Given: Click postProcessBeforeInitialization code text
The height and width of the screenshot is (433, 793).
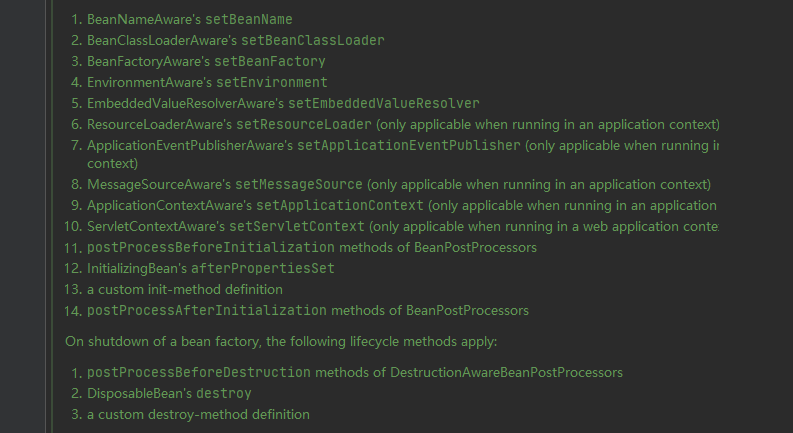Looking at the screenshot, I should (x=211, y=247).
